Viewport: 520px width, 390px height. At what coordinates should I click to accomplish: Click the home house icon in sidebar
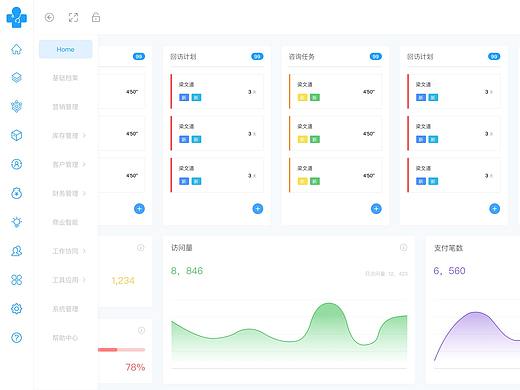(16, 49)
